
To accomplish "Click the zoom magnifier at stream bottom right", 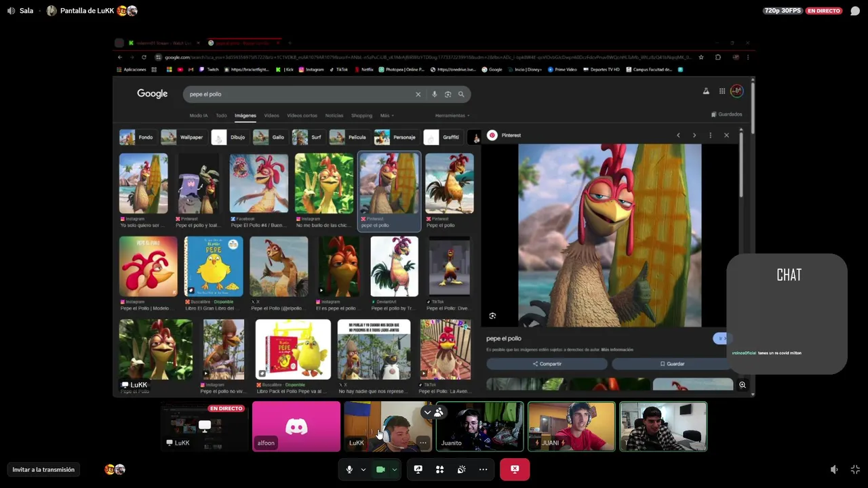I will 743,385.
